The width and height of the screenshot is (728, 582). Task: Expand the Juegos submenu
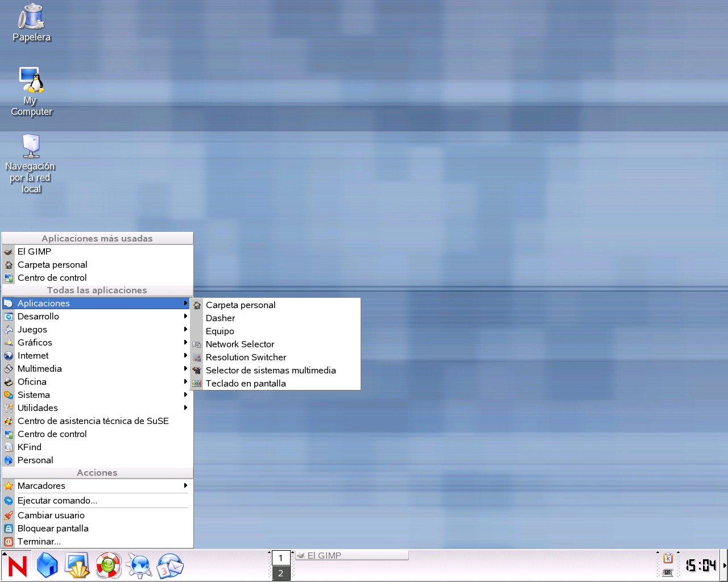point(32,329)
